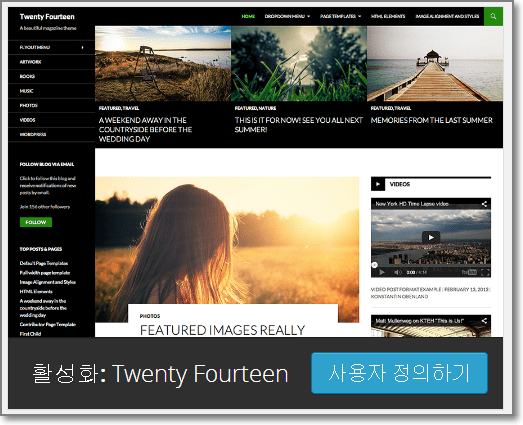Screen dimensions: 523x425
Task: Click the small play control in the video bar
Action: click(x=382, y=273)
